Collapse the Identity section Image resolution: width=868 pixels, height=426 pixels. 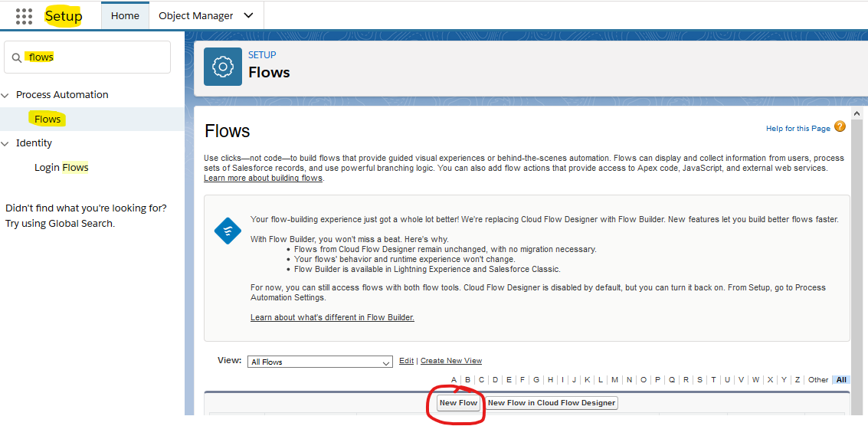(x=5, y=143)
